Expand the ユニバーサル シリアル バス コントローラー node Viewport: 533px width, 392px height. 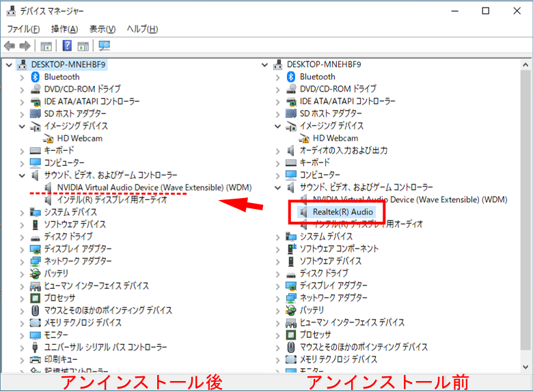pos(22,347)
